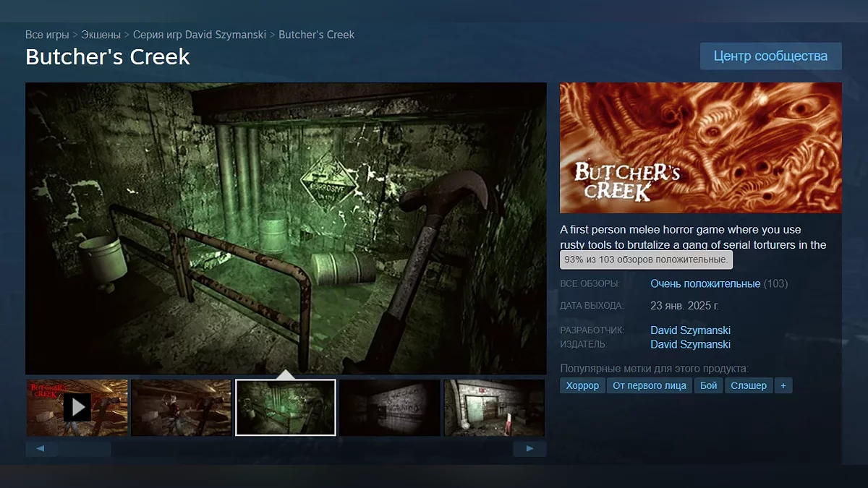Play the trailer video thumbnail

[77, 408]
